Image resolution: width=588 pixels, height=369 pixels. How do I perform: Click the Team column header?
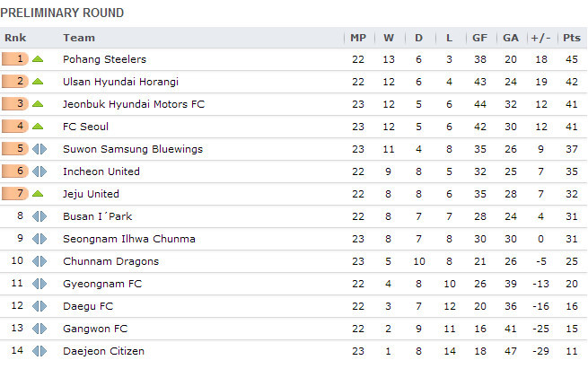[79, 38]
